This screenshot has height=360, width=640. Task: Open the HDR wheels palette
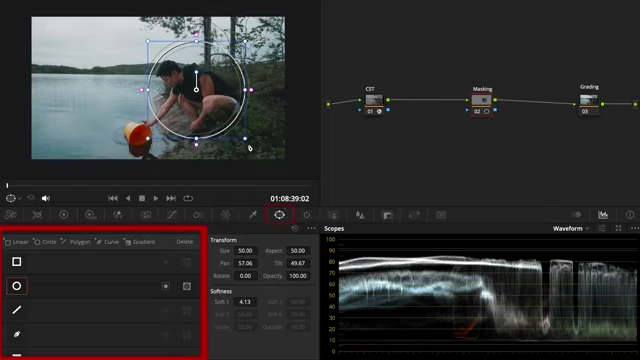tap(91, 215)
